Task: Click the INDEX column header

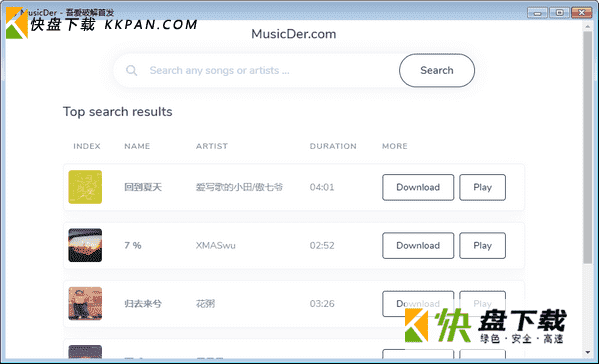Action: click(87, 146)
